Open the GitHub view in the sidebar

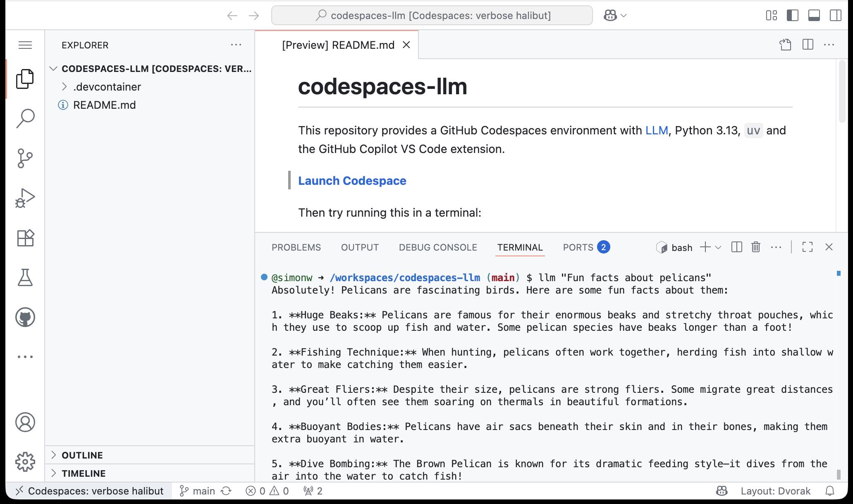[25, 318]
